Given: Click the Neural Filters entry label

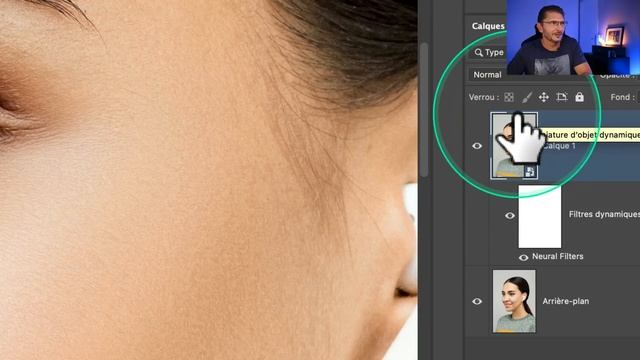Looking at the screenshot, I should (x=558, y=256).
